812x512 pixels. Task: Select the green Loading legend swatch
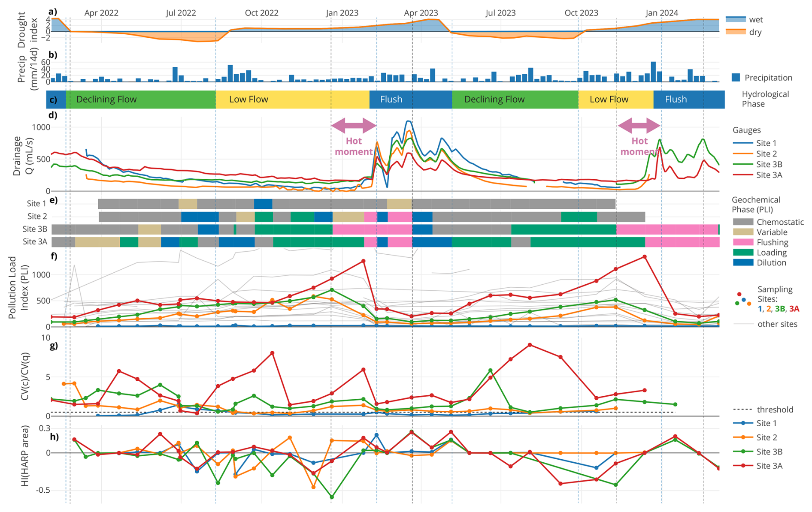pos(743,253)
